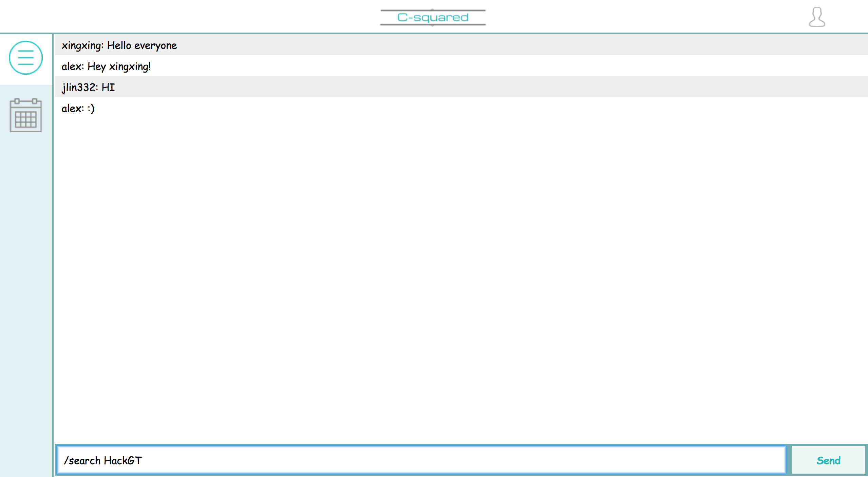868x477 pixels.
Task: Click the ':)' smiley text from alex
Action: point(91,109)
